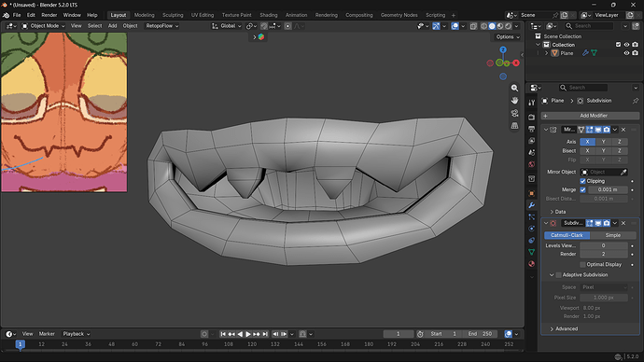Open the Output properties tab icon

(531, 129)
